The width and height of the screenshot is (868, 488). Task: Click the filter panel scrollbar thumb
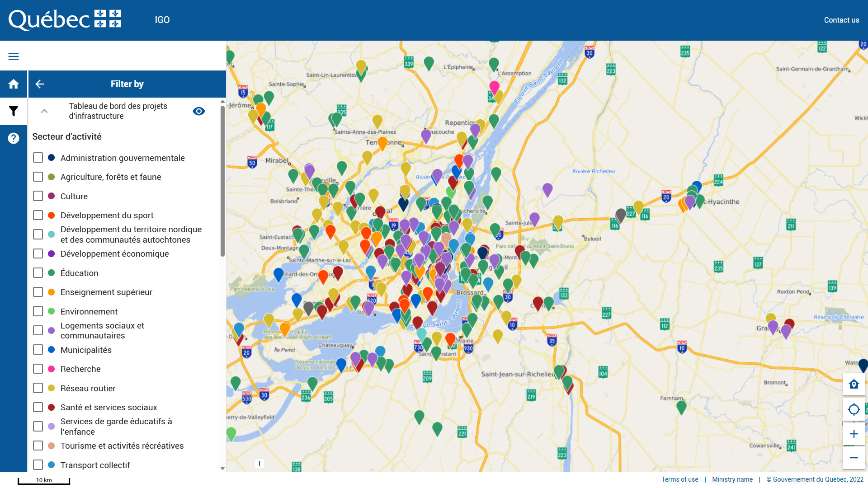coord(222,181)
